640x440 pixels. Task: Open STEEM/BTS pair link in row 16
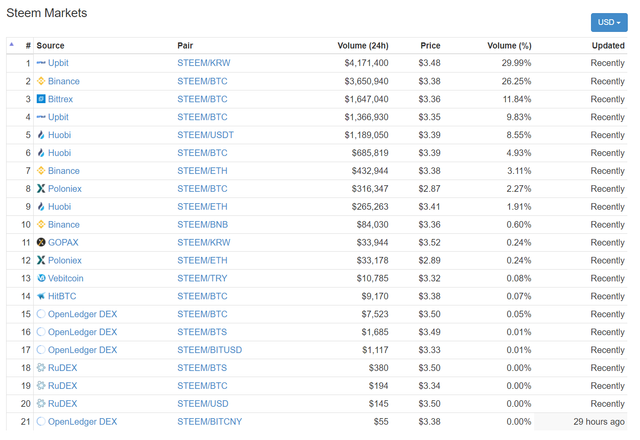click(x=202, y=332)
